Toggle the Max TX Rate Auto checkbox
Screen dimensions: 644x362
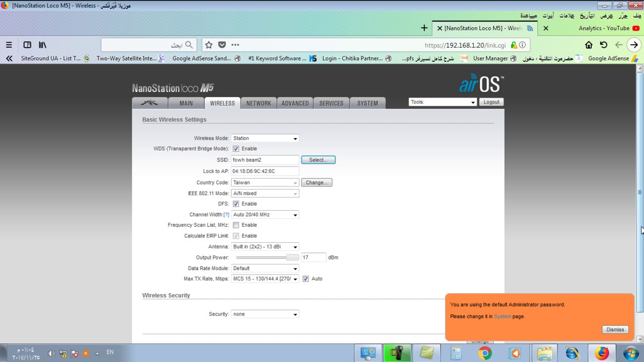[x=305, y=279]
